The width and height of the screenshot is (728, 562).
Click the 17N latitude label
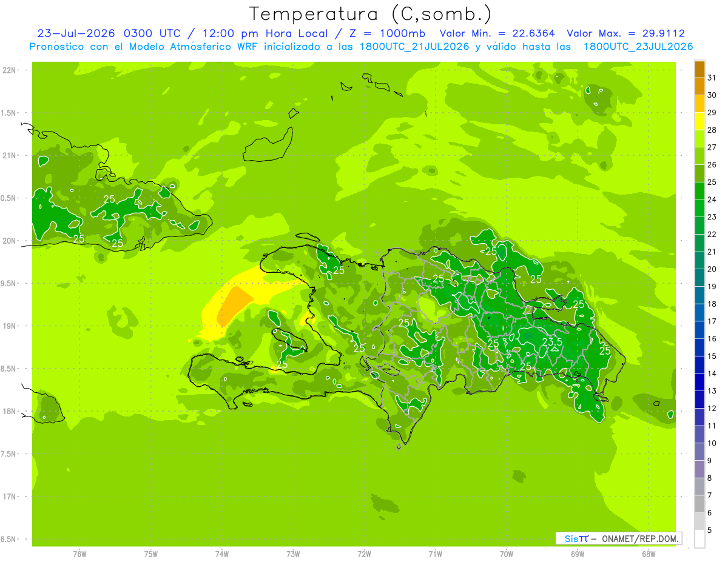pos(8,497)
